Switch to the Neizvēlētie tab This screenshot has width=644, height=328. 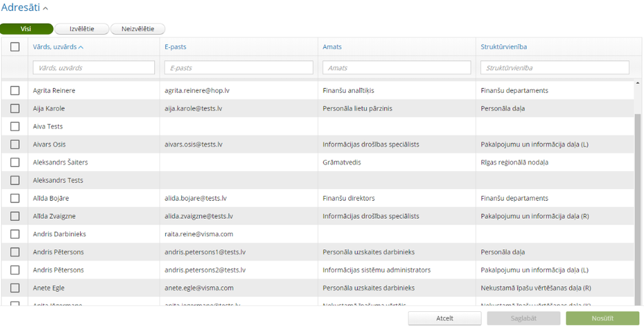point(137,29)
